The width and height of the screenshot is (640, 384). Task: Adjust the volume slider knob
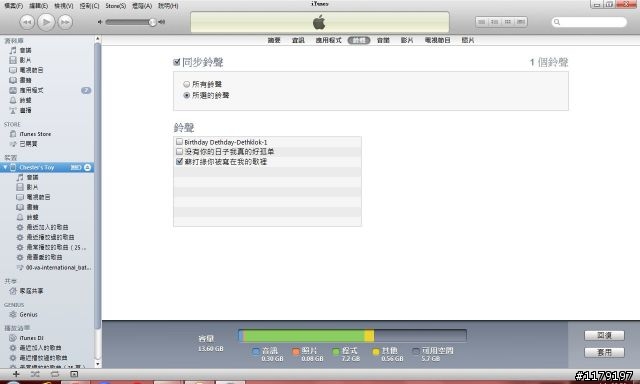point(152,22)
